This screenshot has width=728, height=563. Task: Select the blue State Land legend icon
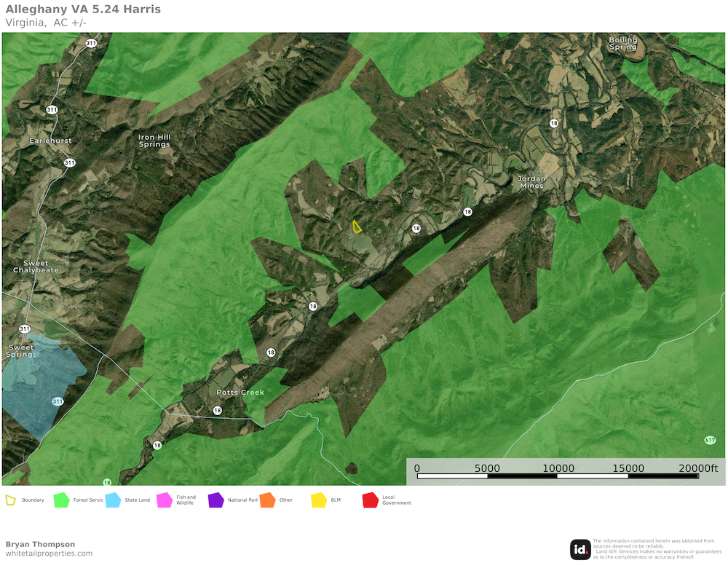(x=113, y=500)
